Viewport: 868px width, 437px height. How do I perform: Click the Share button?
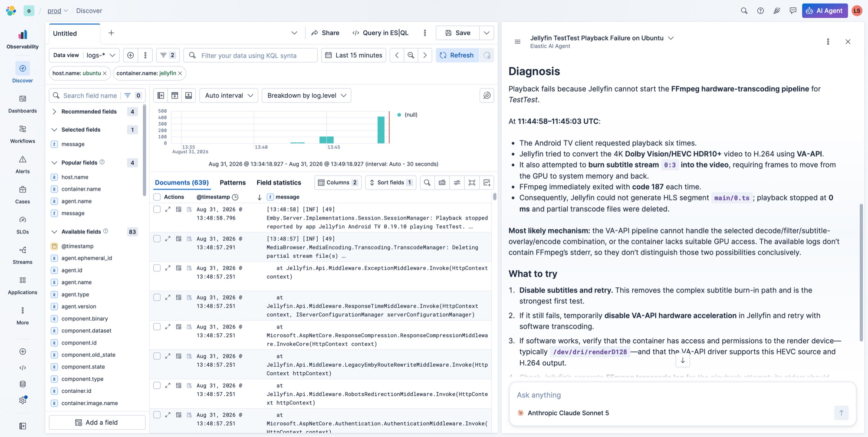click(x=325, y=33)
